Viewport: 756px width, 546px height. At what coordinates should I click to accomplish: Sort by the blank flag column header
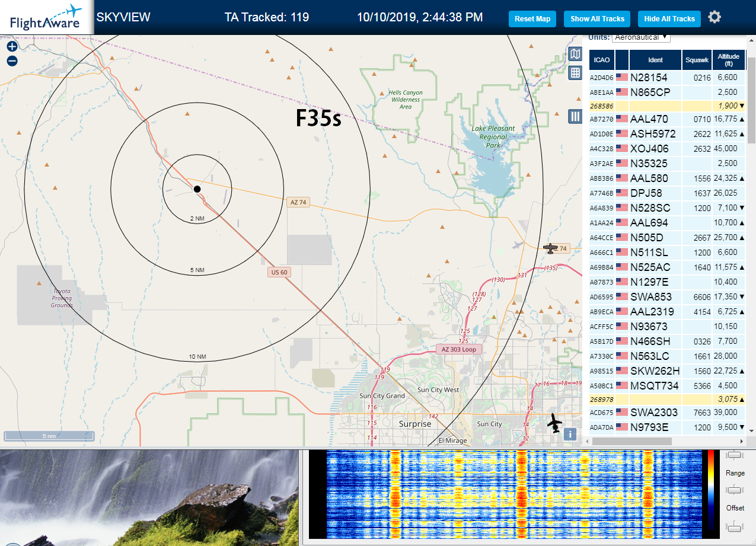coord(621,60)
